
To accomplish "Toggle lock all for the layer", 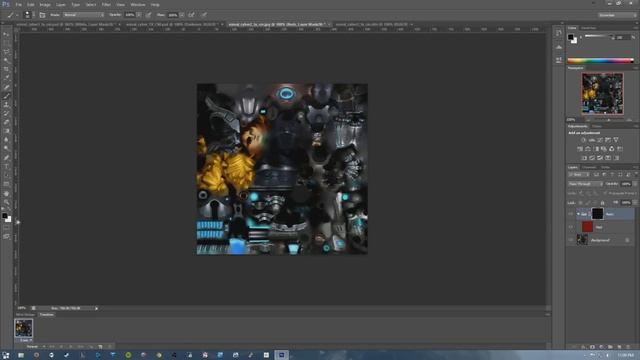I will pyautogui.click(x=602, y=202).
